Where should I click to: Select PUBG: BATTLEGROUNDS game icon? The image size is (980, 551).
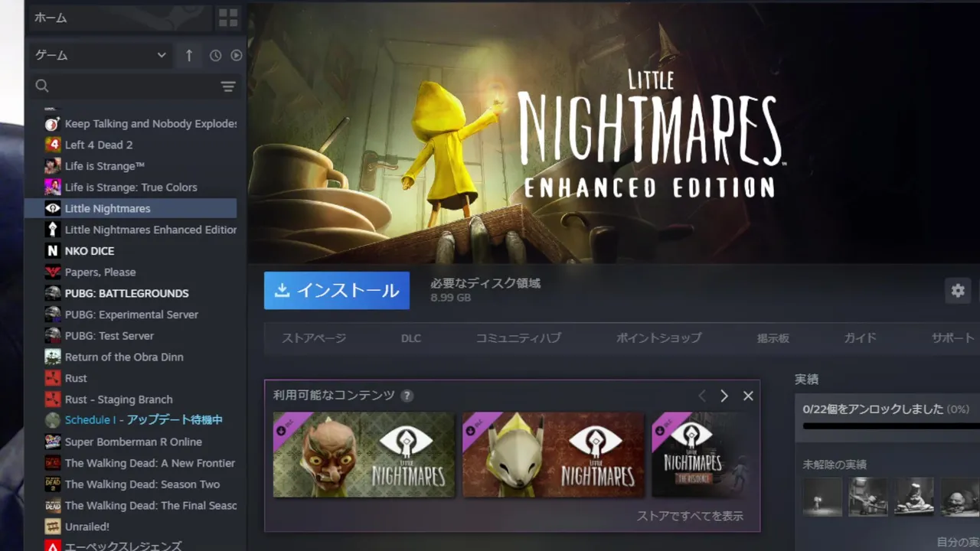(x=52, y=293)
